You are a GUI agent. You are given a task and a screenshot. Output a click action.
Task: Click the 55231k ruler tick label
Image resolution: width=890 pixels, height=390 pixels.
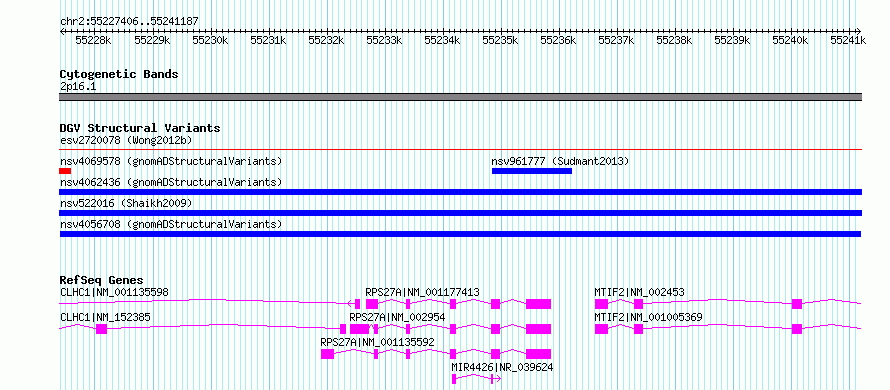268,40
